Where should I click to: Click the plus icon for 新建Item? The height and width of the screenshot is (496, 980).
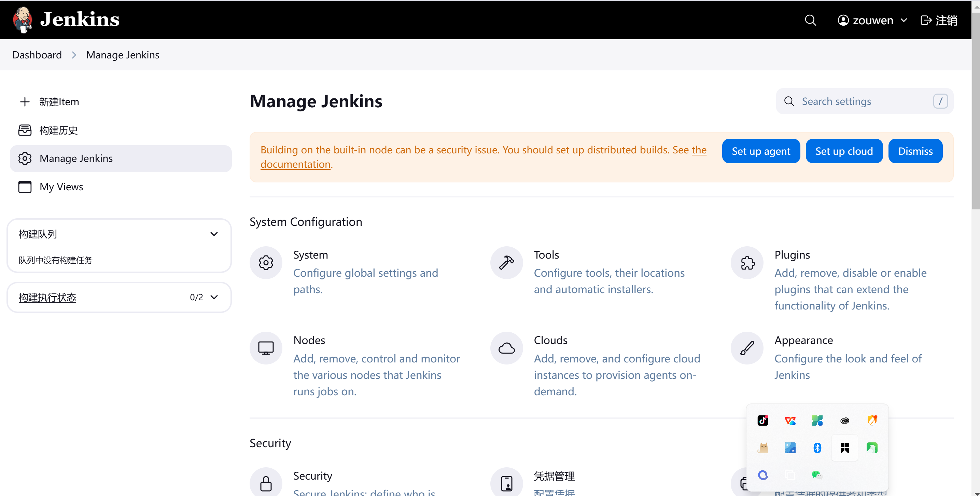click(25, 102)
